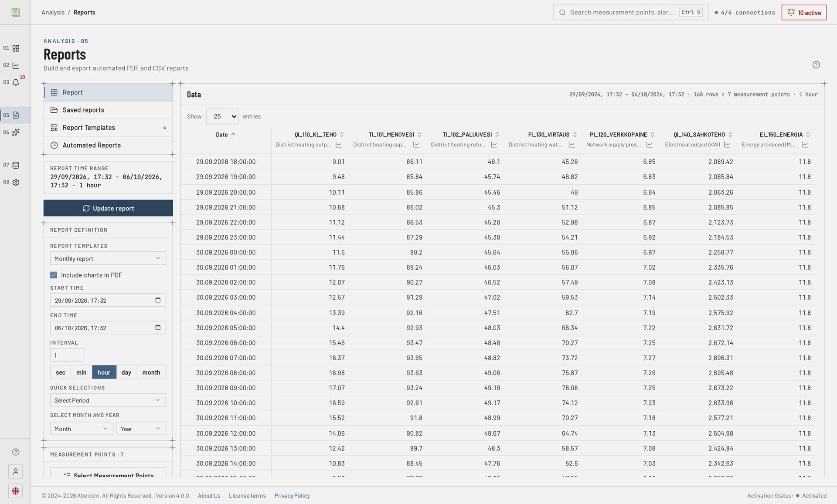Click chart icon under EI_150_ENERGIA column
Screen dimensions: 837x504
[805, 145]
